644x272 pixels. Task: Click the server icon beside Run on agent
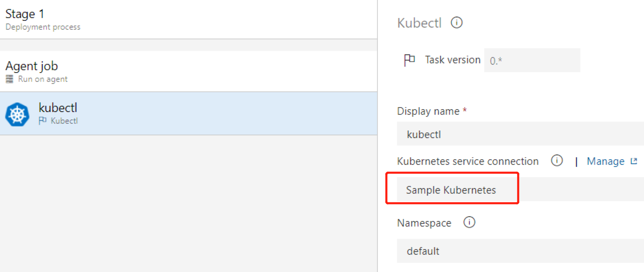10,79
